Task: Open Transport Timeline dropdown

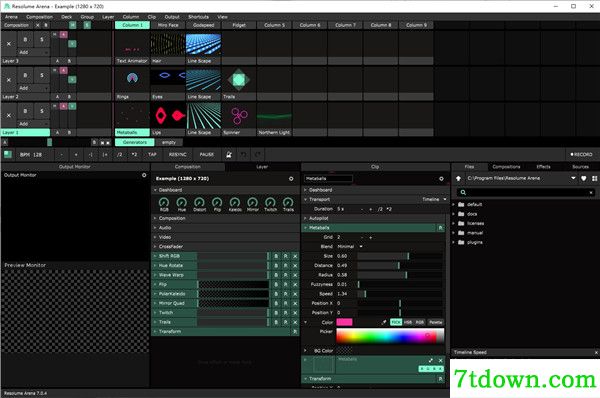Action: point(434,199)
